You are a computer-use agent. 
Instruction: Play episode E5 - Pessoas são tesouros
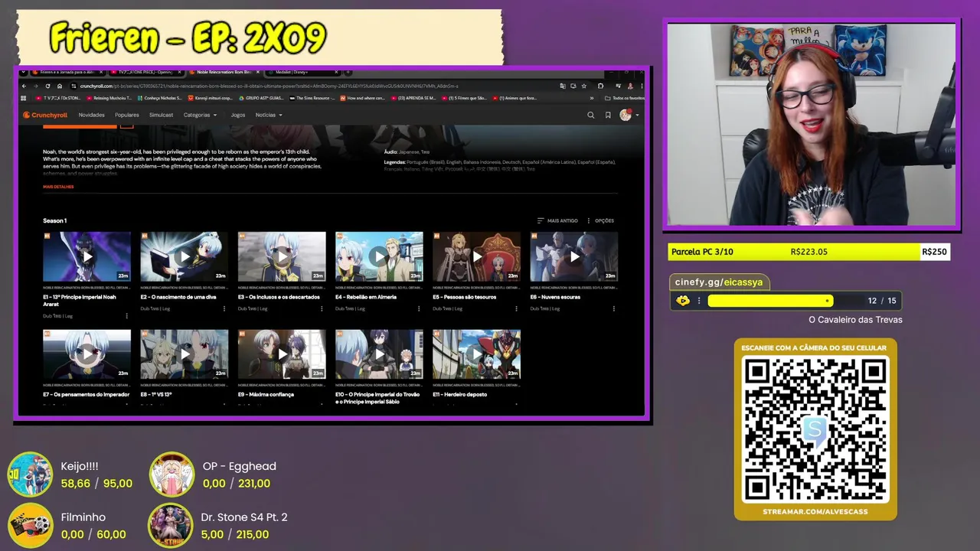coord(476,257)
